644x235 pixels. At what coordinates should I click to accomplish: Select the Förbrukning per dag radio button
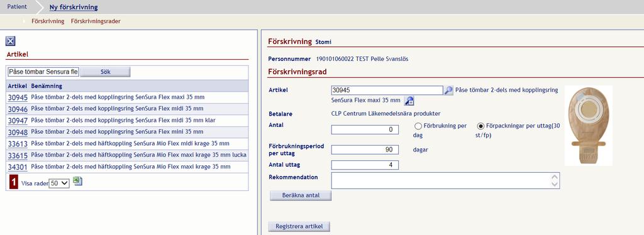pyautogui.click(x=418, y=126)
